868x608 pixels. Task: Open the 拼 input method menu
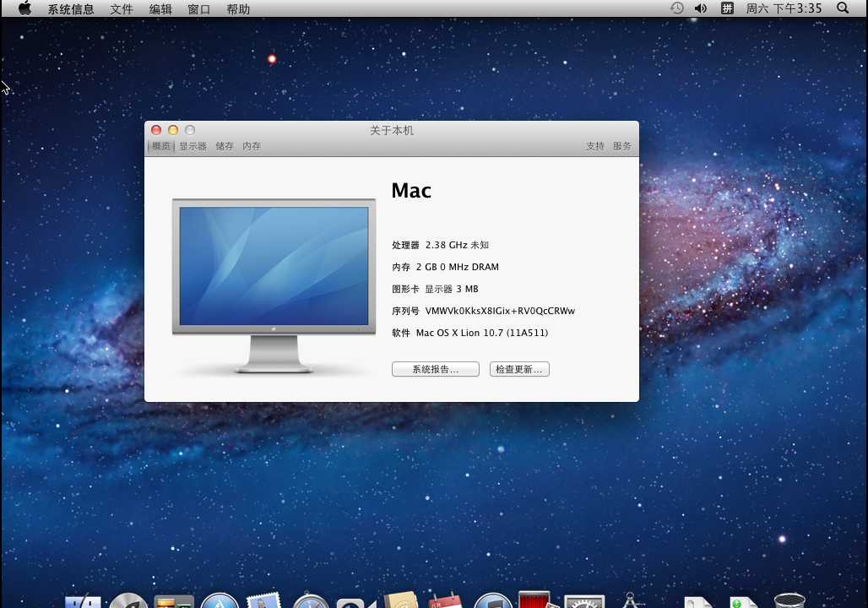pyautogui.click(x=727, y=8)
